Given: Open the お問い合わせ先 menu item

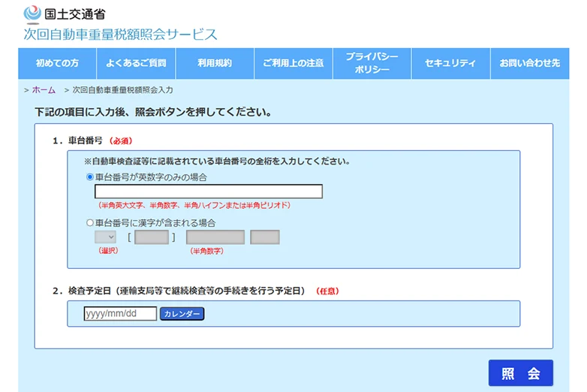Looking at the screenshot, I should pyautogui.click(x=530, y=63).
